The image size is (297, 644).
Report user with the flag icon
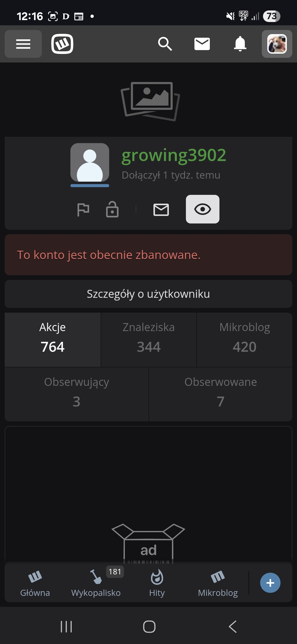(83, 210)
